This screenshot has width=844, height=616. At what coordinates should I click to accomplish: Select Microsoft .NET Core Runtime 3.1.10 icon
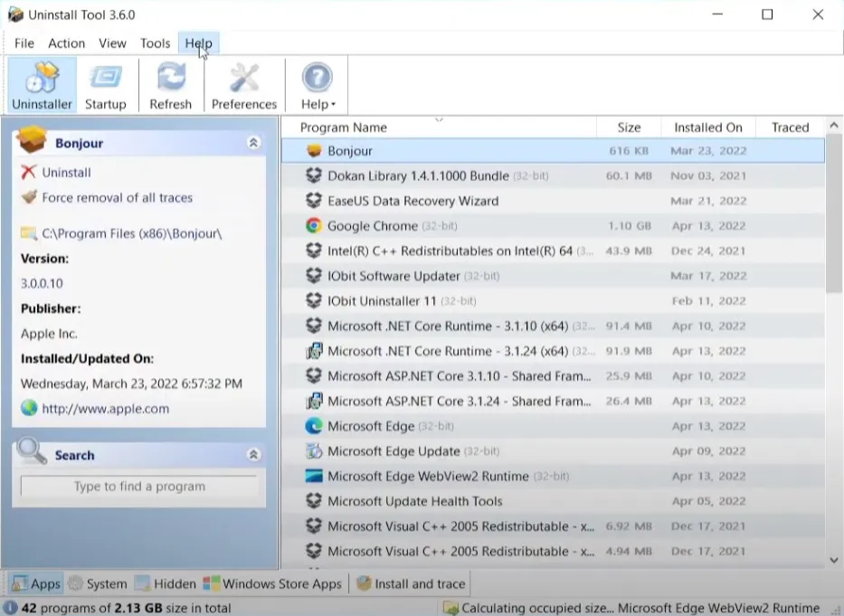pyautogui.click(x=314, y=326)
